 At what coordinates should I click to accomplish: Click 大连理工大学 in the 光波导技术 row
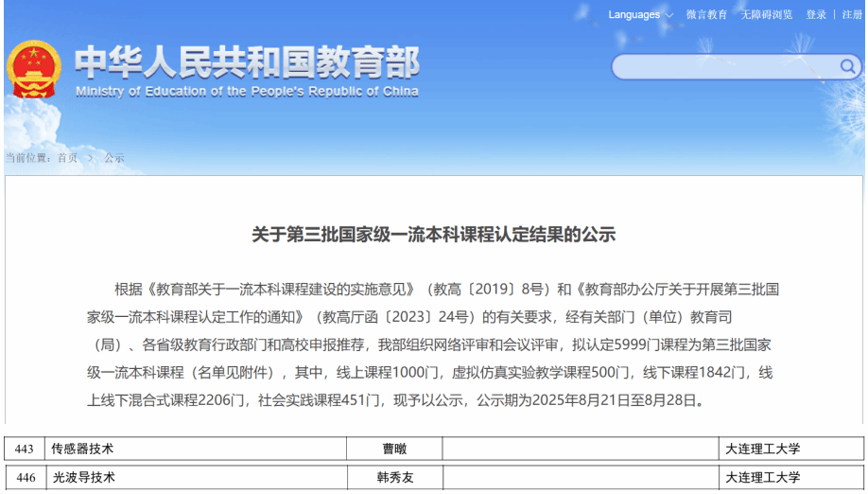tap(762, 478)
